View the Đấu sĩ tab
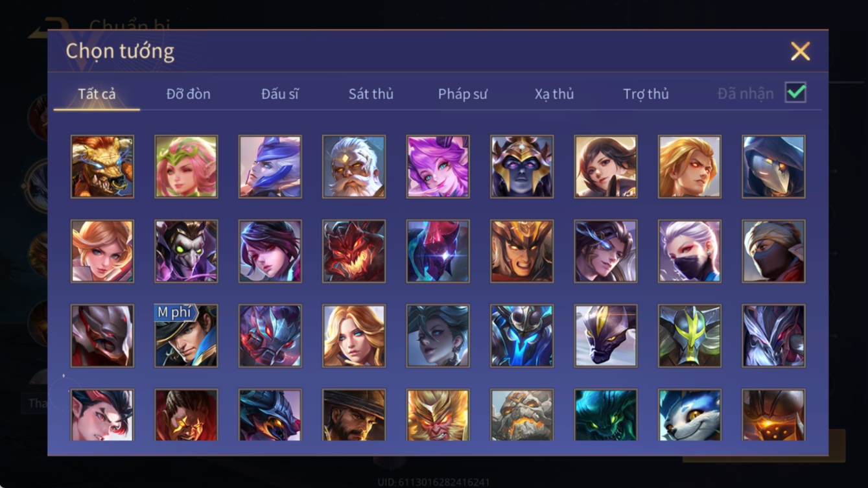Screen dimensions: 868x488 280,94
